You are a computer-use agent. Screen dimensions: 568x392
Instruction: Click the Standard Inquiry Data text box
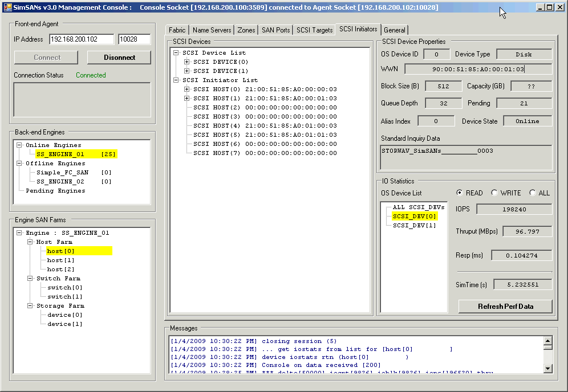466,157
